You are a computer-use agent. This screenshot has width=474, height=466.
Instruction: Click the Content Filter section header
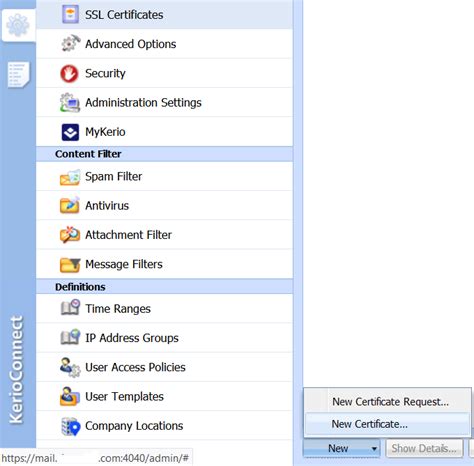(x=164, y=154)
